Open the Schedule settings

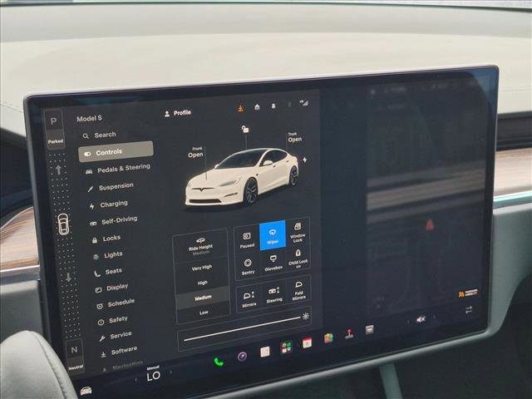(116, 303)
